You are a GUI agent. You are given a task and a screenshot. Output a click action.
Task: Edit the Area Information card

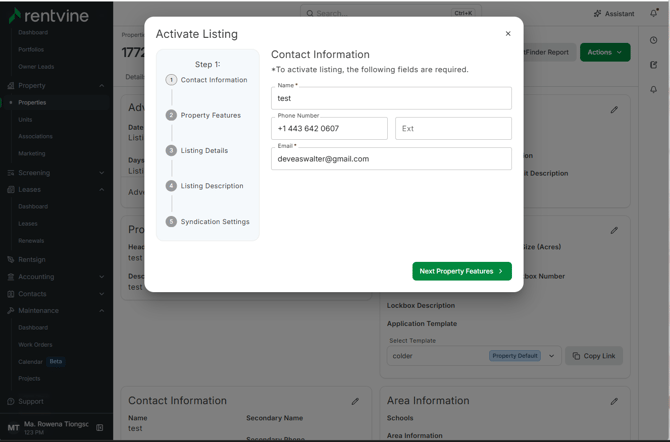coord(614,401)
